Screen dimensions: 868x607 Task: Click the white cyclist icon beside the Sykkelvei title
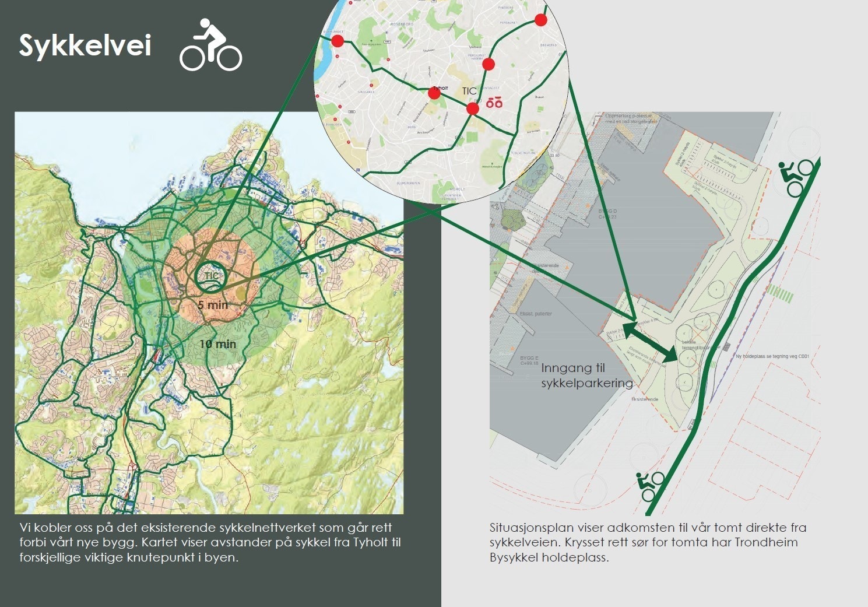pos(210,45)
